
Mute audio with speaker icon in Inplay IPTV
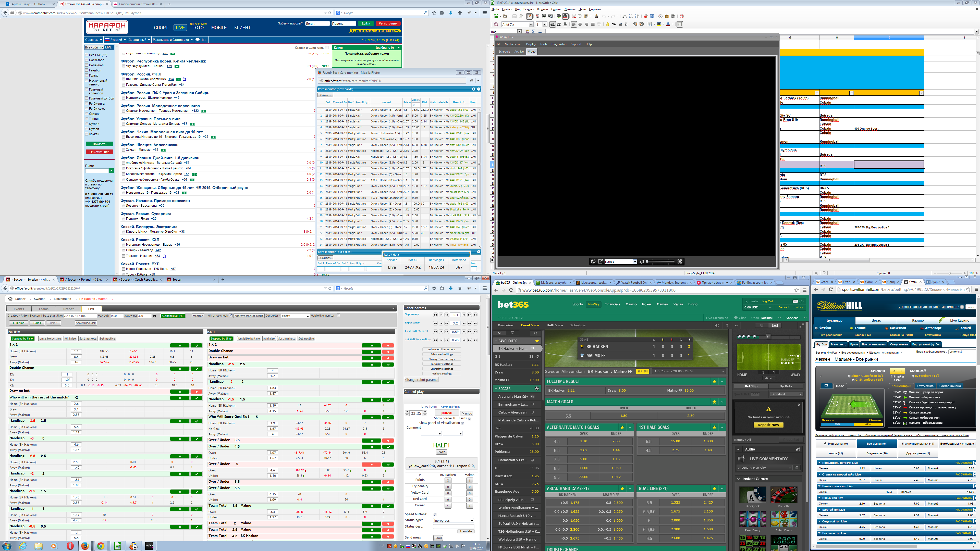pos(642,262)
